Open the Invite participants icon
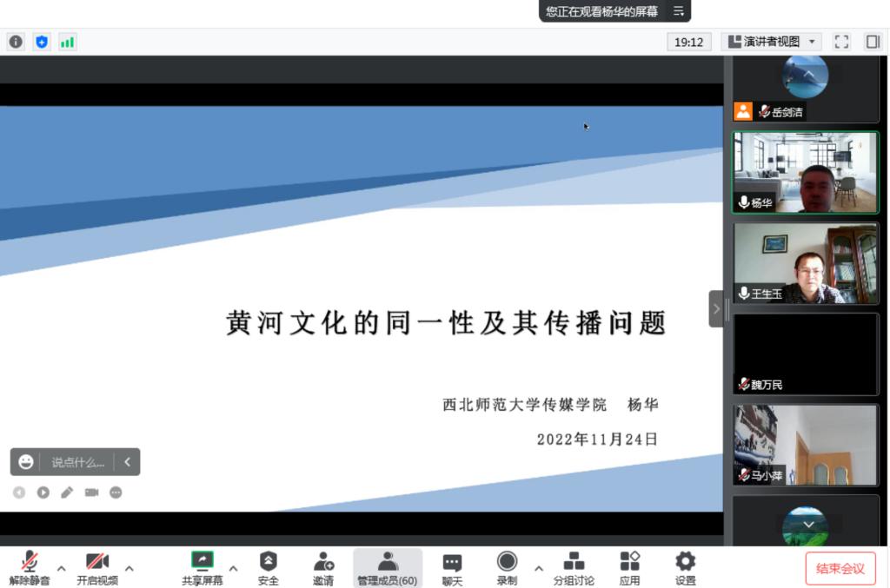 [323, 568]
